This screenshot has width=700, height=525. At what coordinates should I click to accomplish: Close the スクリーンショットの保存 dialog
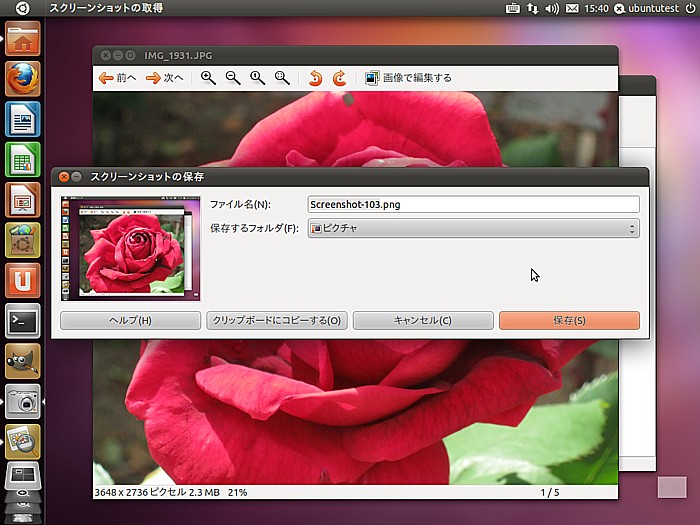pos(64,177)
